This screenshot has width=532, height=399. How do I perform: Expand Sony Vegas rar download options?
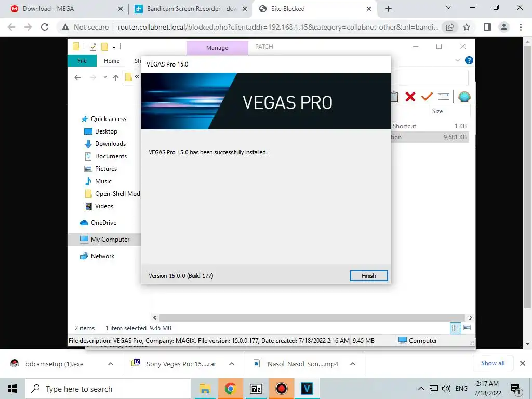(x=232, y=364)
